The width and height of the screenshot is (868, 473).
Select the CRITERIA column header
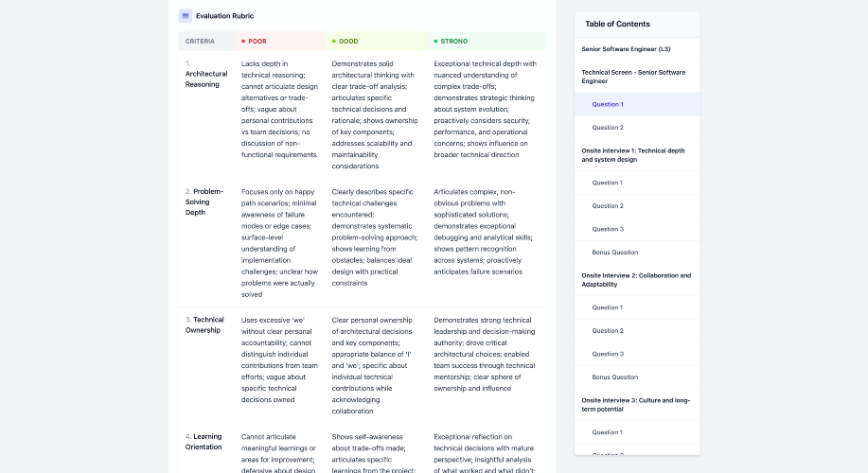[200, 42]
